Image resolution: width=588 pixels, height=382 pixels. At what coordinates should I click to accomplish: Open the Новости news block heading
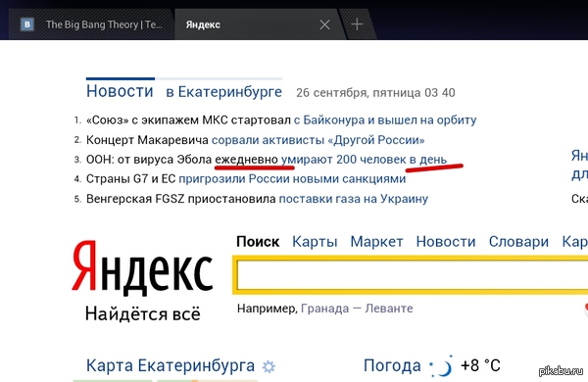tap(120, 91)
